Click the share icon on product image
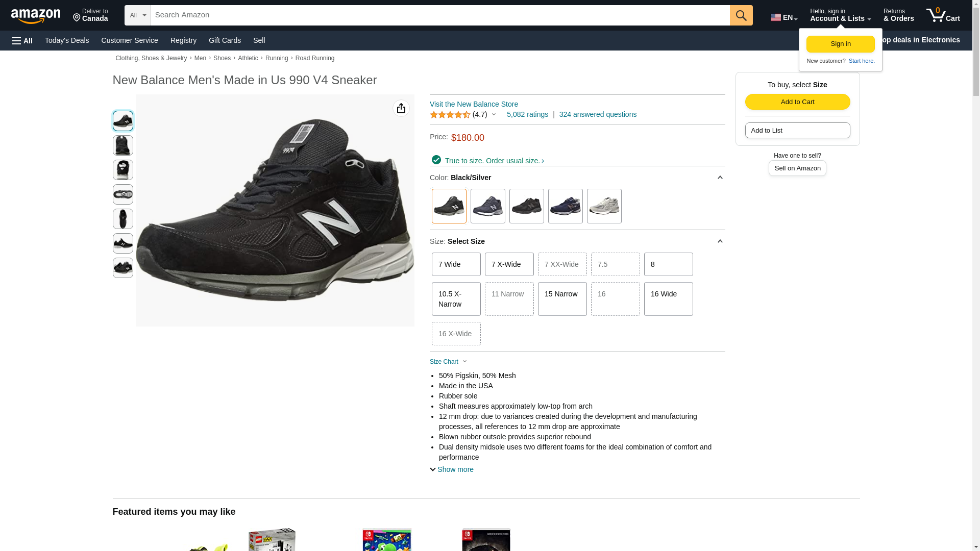 pyautogui.click(x=401, y=108)
